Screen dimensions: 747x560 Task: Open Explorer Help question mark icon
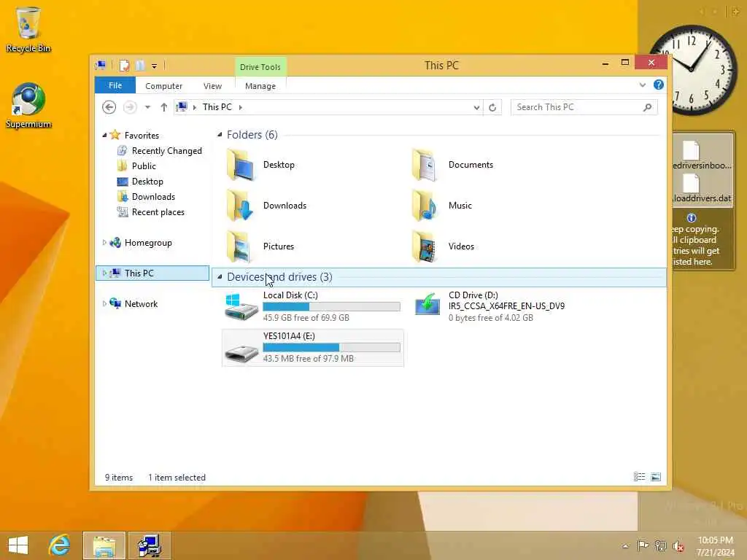click(659, 85)
